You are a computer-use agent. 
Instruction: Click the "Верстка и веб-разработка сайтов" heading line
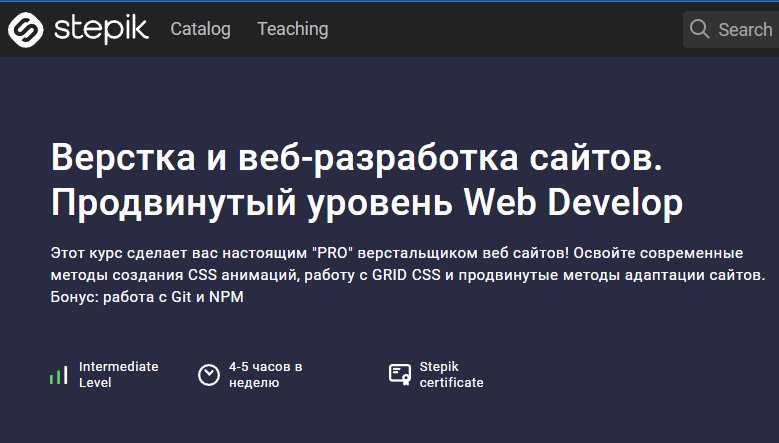356,160
